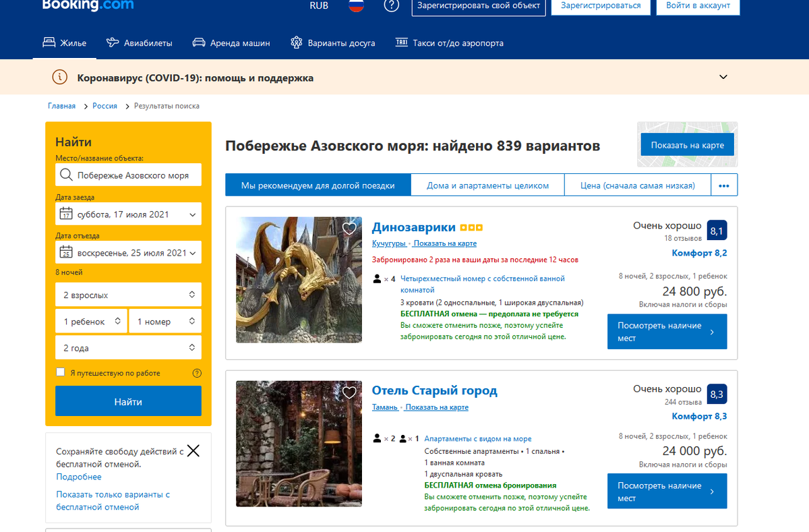Click Войти в аккаунт button
Screen dimensions: 809x532
pyautogui.click(x=698, y=6)
